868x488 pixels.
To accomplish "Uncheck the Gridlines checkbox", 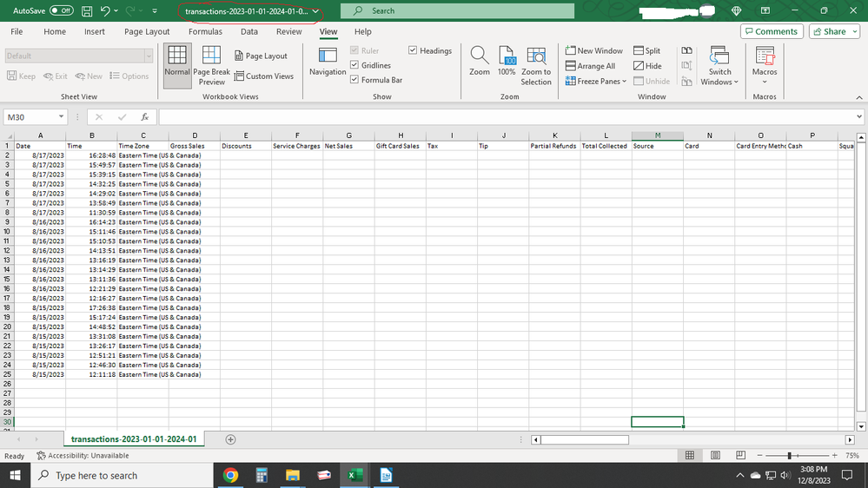I will (x=354, y=66).
